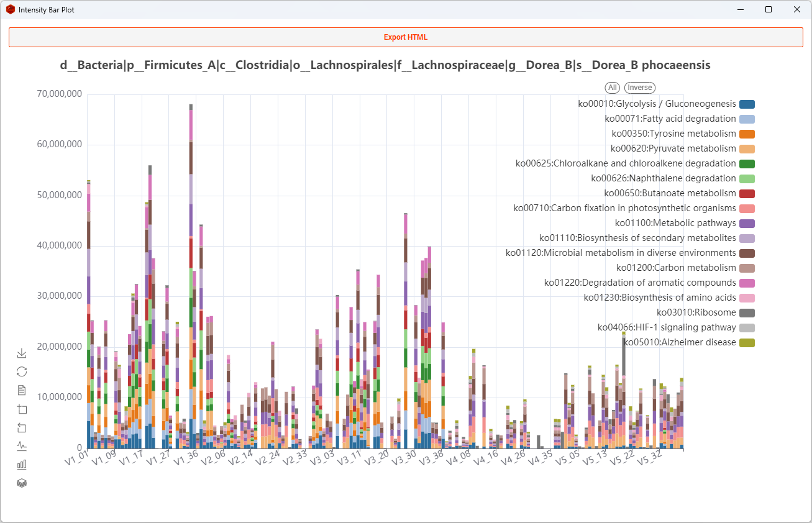The height and width of the screenshot is (523, 812).
Task: Click the orange ko00350:Tyrosine metabolism swatch
Action: click(x=747, y=134)
